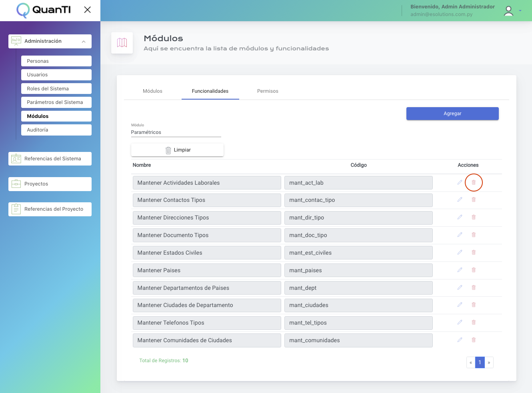Edit the Mantener Estados Civiles row
Screen dimensions: 532x393
coord(460,252)
